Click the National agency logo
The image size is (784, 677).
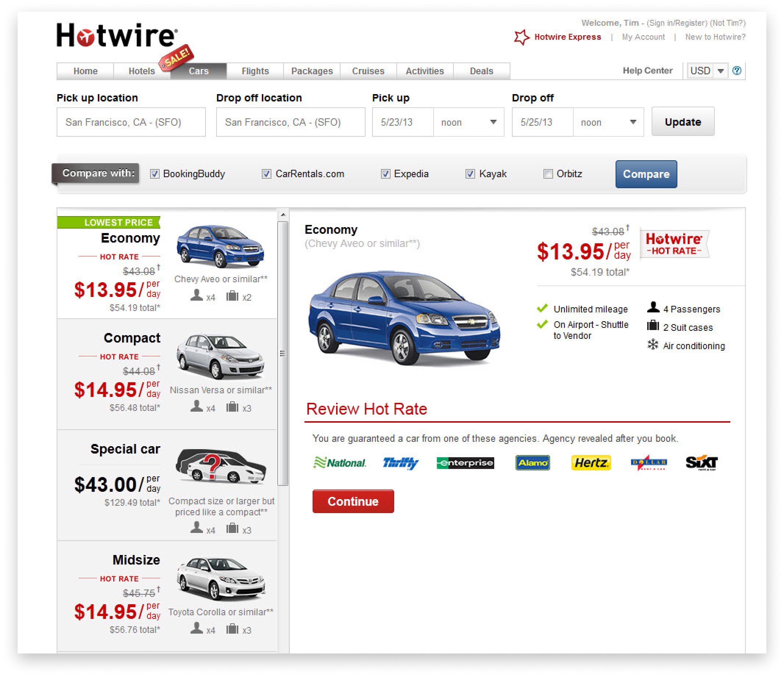(x=339, y=463)
